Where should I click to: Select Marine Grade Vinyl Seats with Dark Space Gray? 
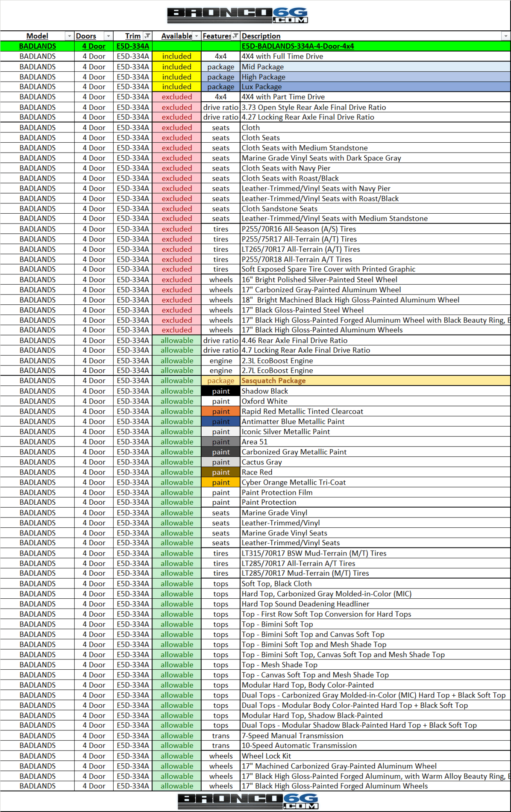point(376,158)
